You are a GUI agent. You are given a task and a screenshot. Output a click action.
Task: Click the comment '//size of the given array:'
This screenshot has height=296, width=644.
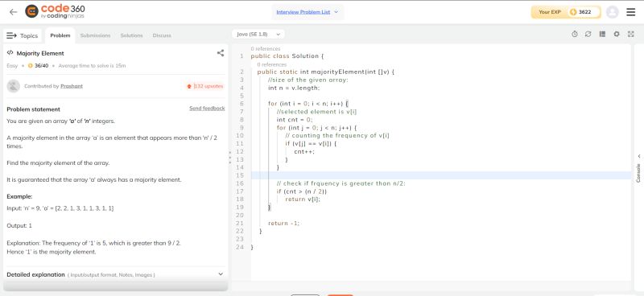[x=308, y=80]
